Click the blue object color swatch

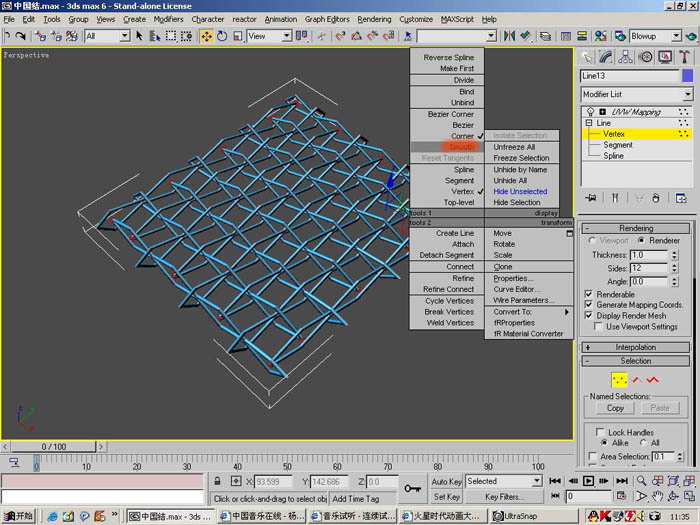tap(688, 76)
